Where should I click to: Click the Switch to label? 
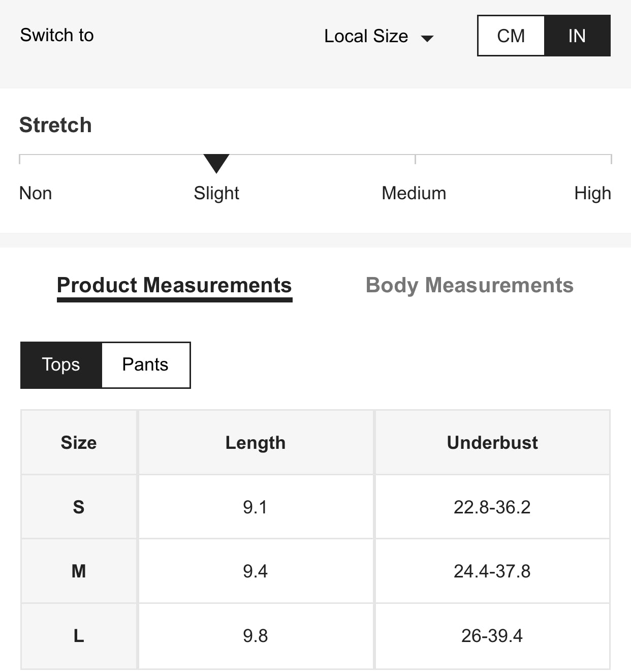[x=56, y=35]
